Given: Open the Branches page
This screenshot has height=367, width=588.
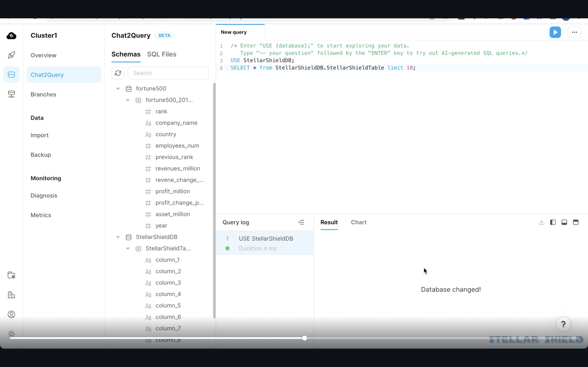Looking at the screenshot, I should [43, 94].
